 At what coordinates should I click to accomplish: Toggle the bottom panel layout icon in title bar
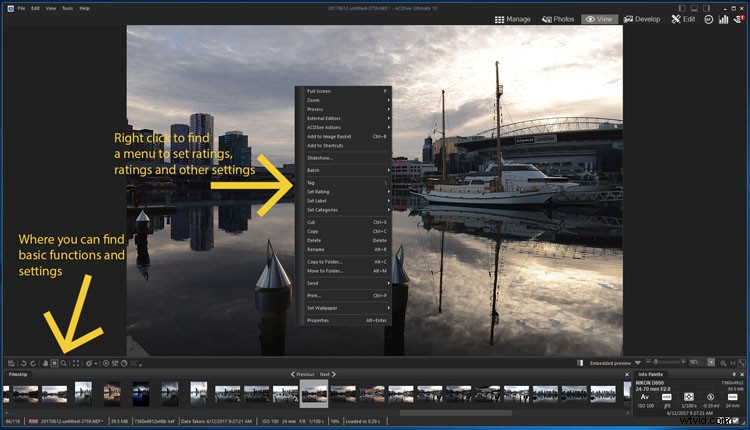coord(694,8)
